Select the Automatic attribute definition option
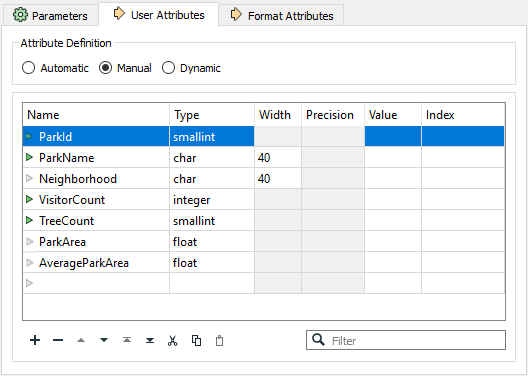Image resolution: width=528 pixels, height=376 pixels. pos(28,68)
